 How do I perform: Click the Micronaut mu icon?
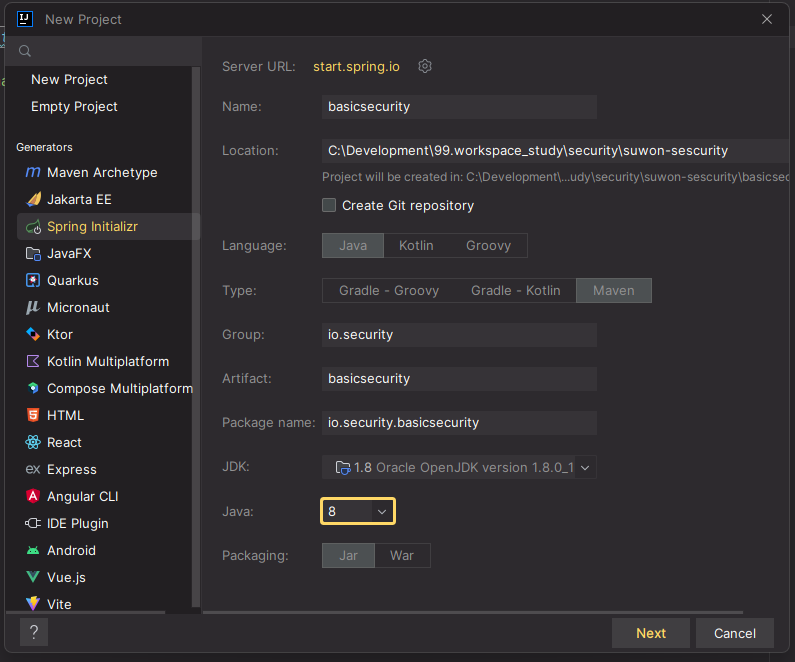[33, 307]
